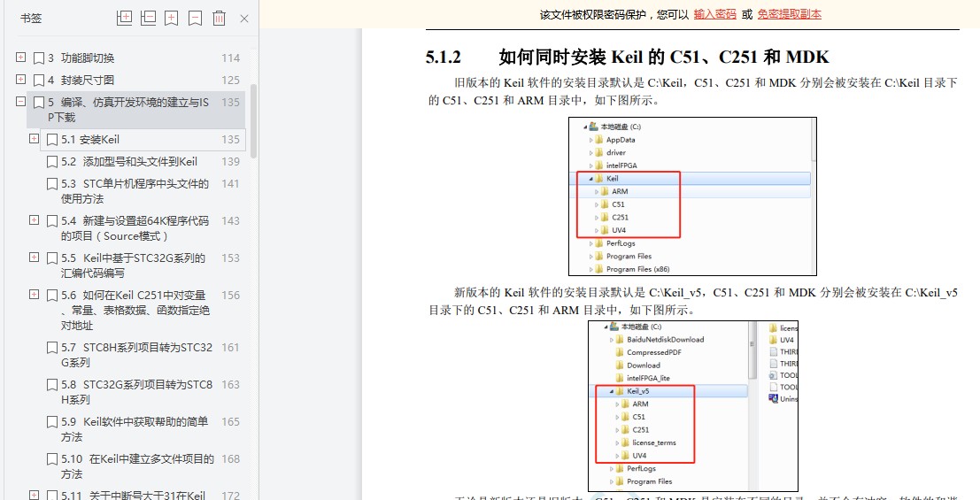This screenshot has height=500, width=980.
Task: Jump to 5.5 Keil中基于STC32G系列的汇编代码编写
Action: pyautogui.click(x=133, y=265)
